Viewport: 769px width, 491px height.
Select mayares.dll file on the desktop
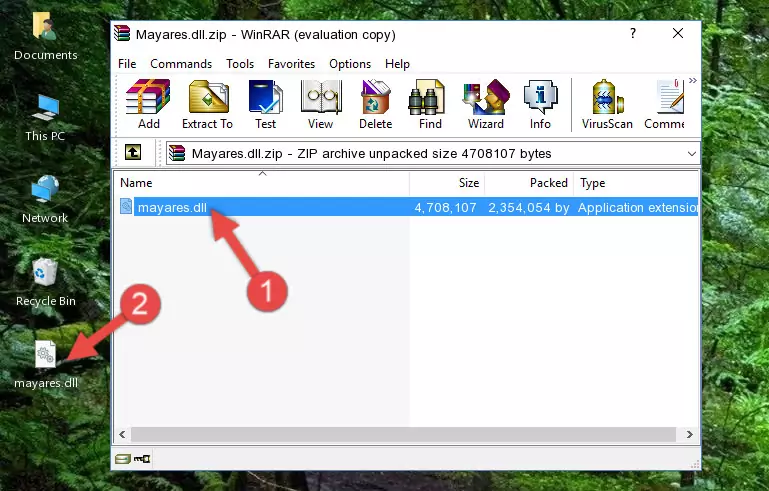coord(45,365)
